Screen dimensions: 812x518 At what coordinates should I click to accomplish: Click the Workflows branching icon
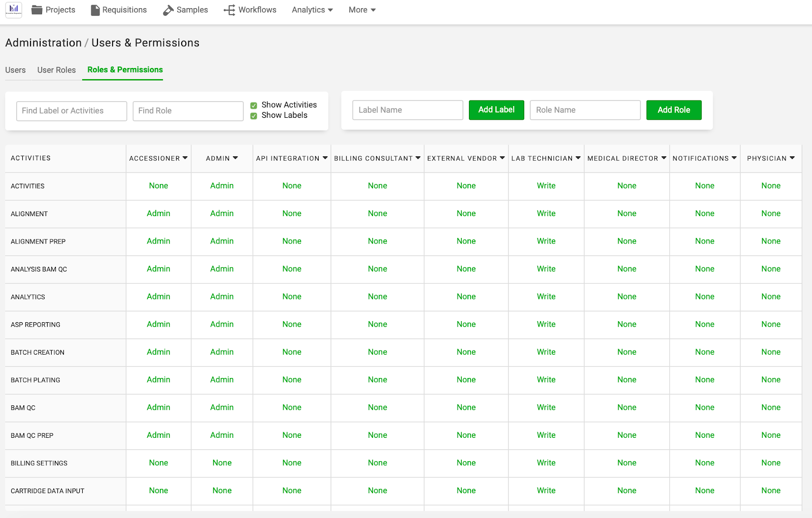(229, 10)
